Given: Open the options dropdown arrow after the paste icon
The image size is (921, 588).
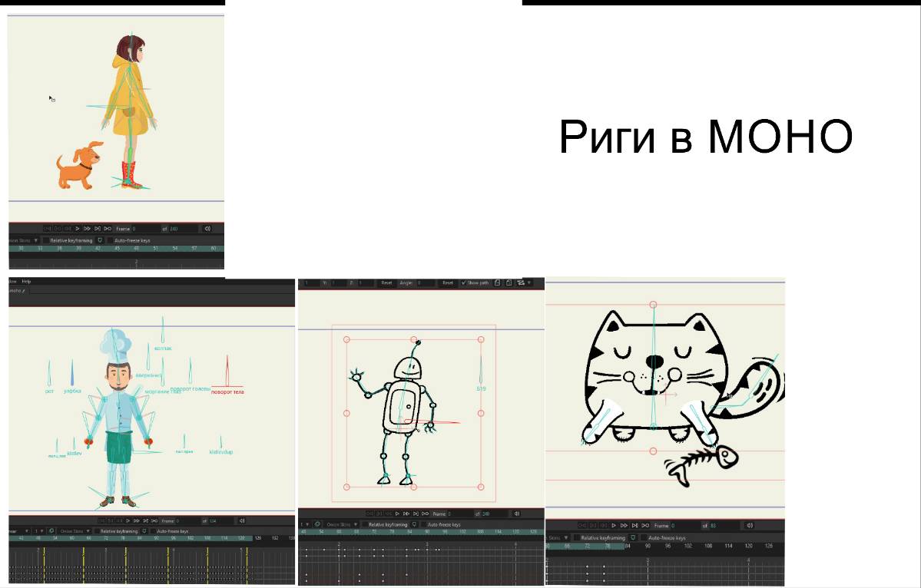Looking at the screenshot, I should point(530,283).
